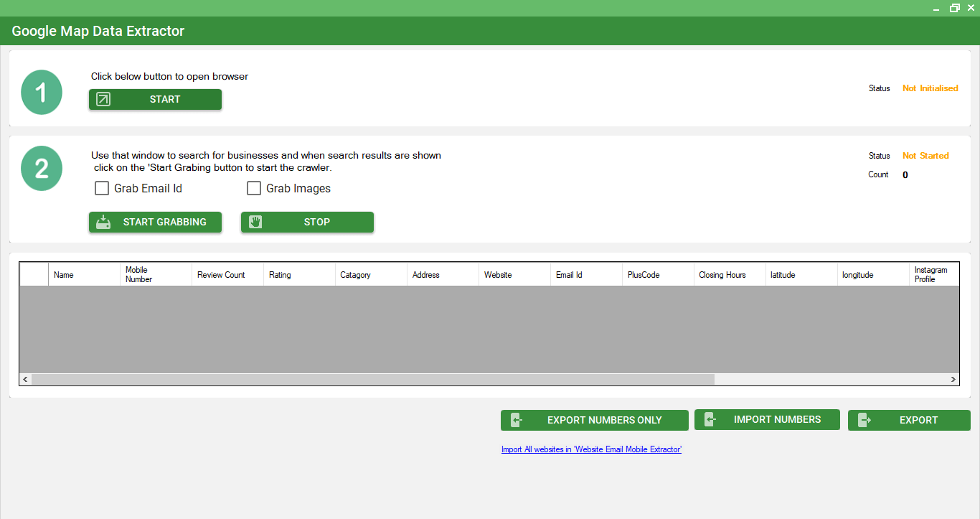The height and width of the screenshot is (519, 980).
Task: Click the Website column header
Action: [x=514, y=275]
